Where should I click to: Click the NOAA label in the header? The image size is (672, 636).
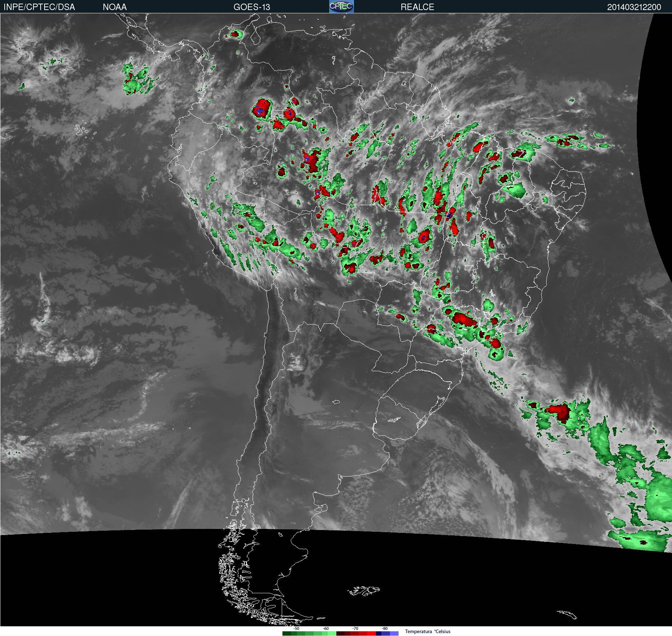[115, 7]
